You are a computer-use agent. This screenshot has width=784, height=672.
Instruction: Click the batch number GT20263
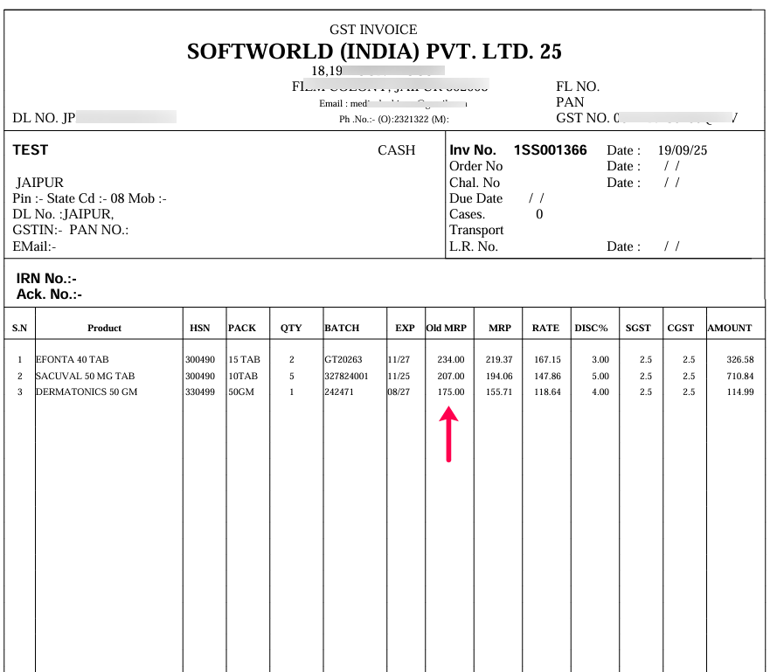tap(343, 359)
